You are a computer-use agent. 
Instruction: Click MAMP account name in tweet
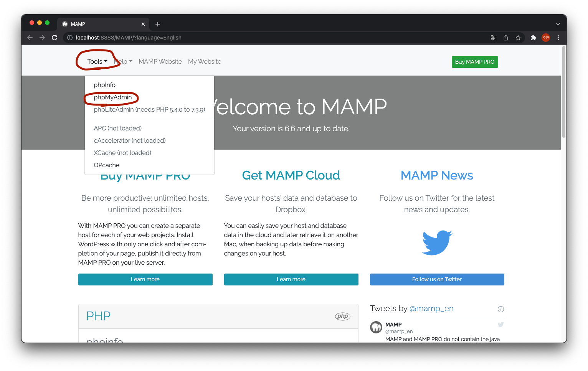pyautogui.click(x=393, y=325)
